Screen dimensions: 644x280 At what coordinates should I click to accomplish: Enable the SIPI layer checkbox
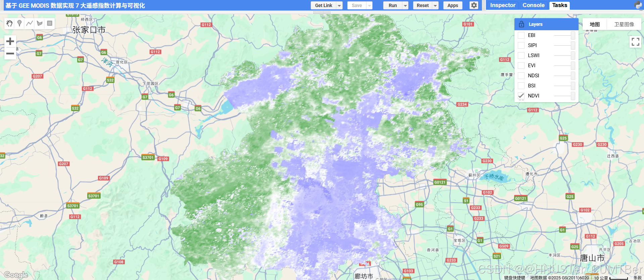(x=521, y=45)
